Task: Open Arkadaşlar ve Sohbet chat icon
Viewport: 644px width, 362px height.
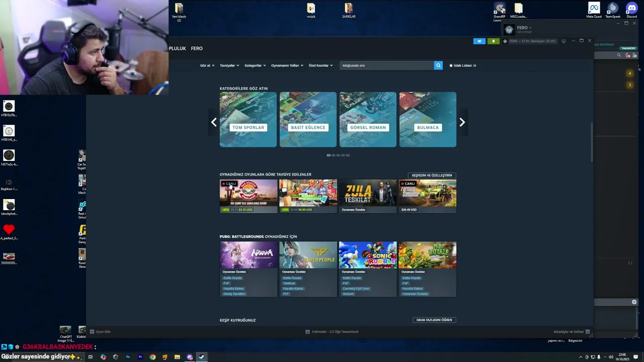Action: (x=587, y=332)
